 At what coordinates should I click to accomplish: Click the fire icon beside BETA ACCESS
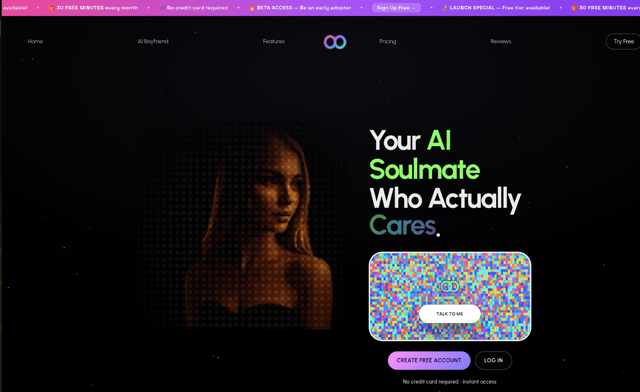point(252,8)
